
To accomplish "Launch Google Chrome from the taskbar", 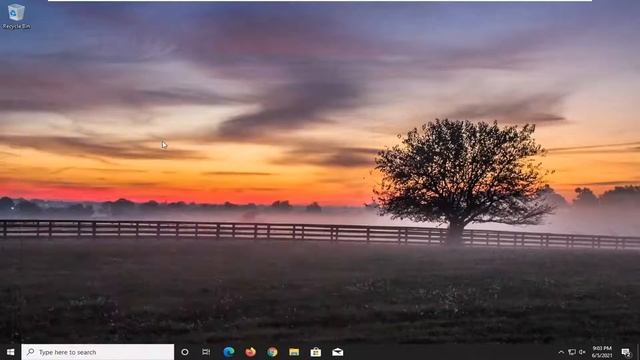I will pyautogui.click(x=272, y=352).
